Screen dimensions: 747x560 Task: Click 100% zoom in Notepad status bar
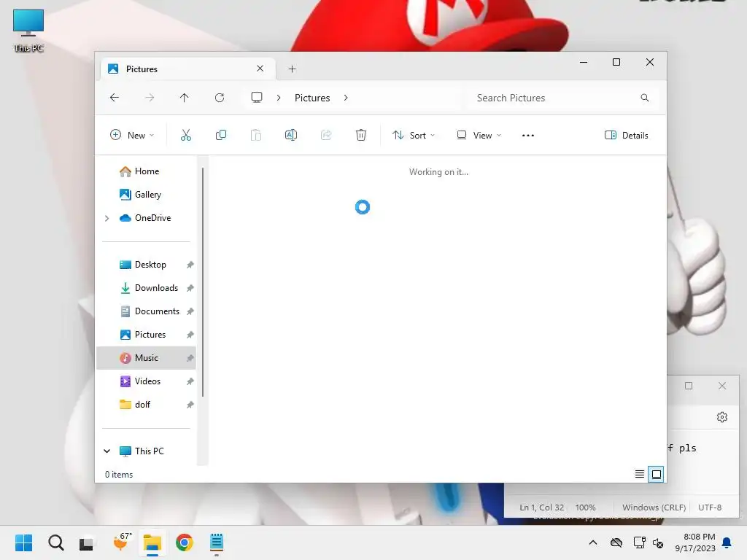(x=586, y=507)
